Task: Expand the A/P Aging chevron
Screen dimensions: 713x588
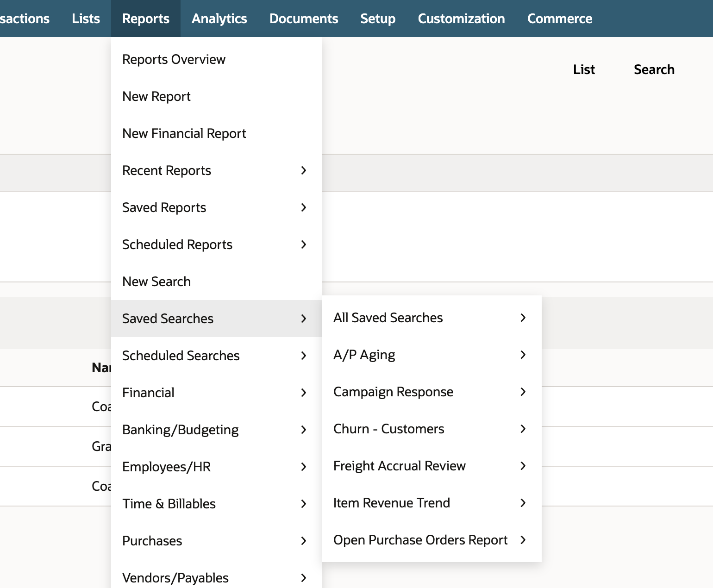Action: pyautogui.click(x=523, y=355)
